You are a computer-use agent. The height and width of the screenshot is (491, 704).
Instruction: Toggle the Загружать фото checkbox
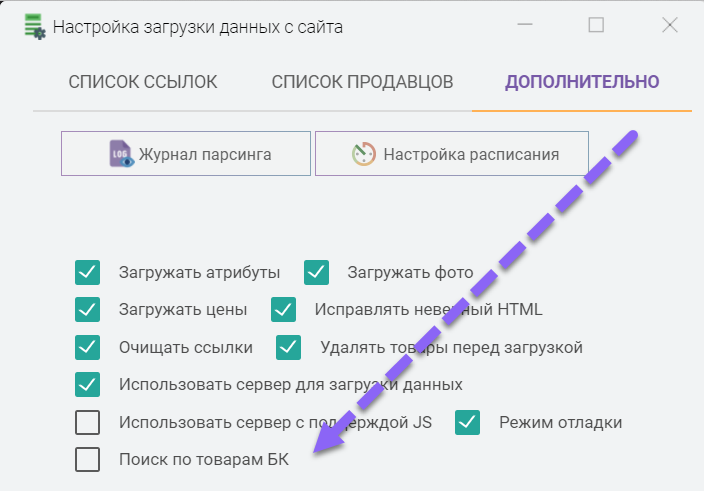(x=317, y=272)
